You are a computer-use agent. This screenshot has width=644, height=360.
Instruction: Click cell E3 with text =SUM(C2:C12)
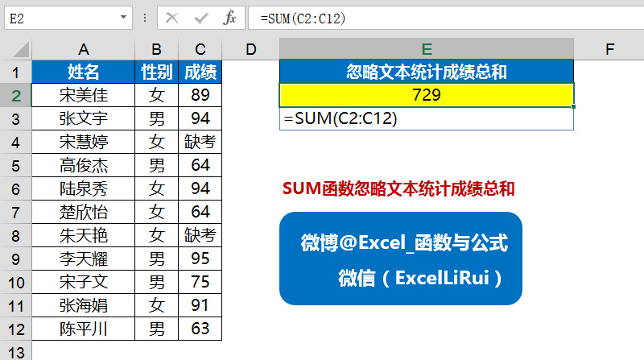[427, 118]
